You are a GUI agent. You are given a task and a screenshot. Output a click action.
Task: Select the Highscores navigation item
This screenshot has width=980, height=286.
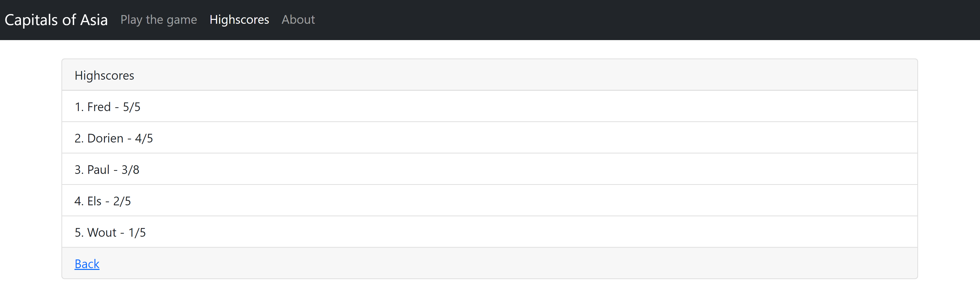pos(239,20)
